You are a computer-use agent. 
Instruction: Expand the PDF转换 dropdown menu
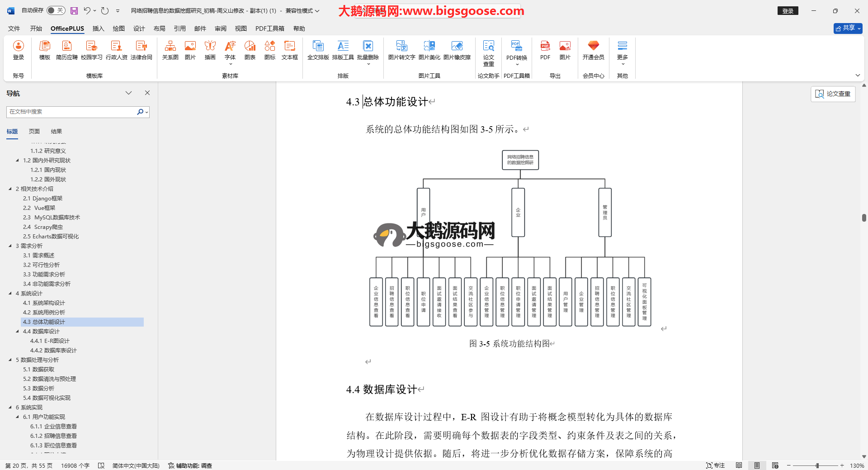click(x=517, y=64)
